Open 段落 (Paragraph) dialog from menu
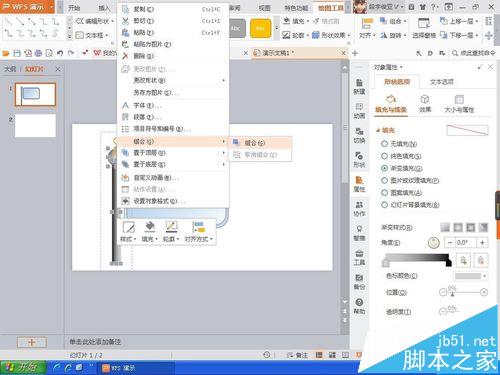 click(172, 117)
